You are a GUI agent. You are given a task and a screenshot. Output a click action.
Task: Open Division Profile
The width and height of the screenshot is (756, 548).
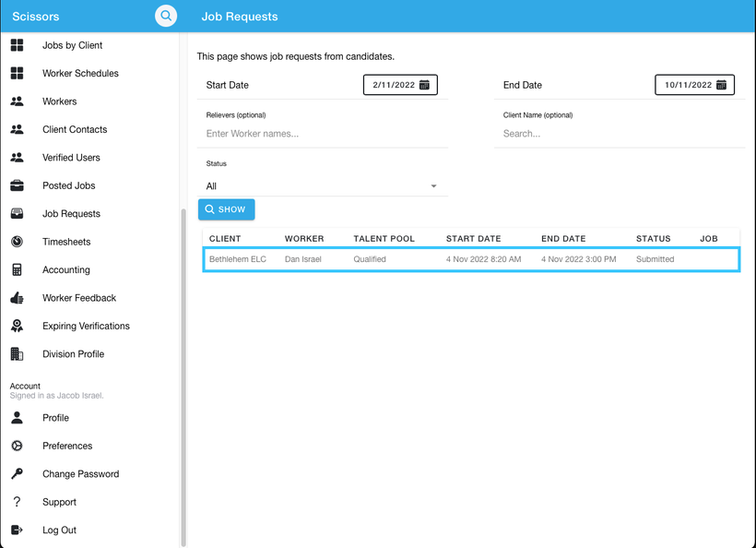click(x=73, y=353)
